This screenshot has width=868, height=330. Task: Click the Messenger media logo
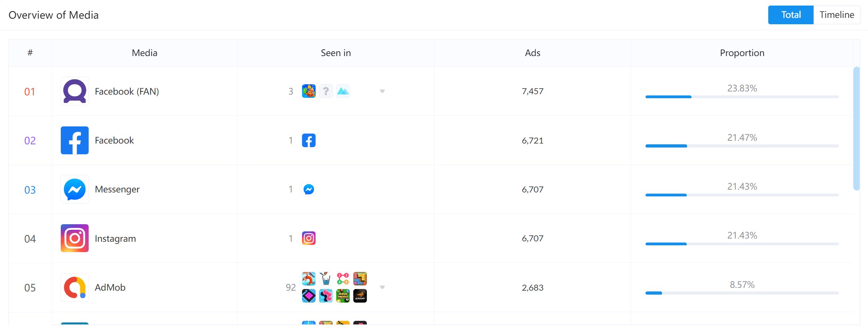(75, 189)
